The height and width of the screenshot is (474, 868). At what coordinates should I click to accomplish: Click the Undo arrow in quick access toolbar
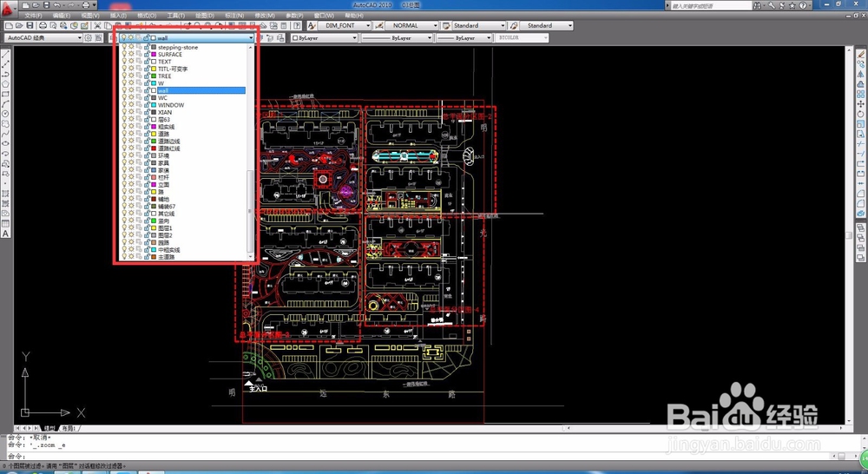56,5
